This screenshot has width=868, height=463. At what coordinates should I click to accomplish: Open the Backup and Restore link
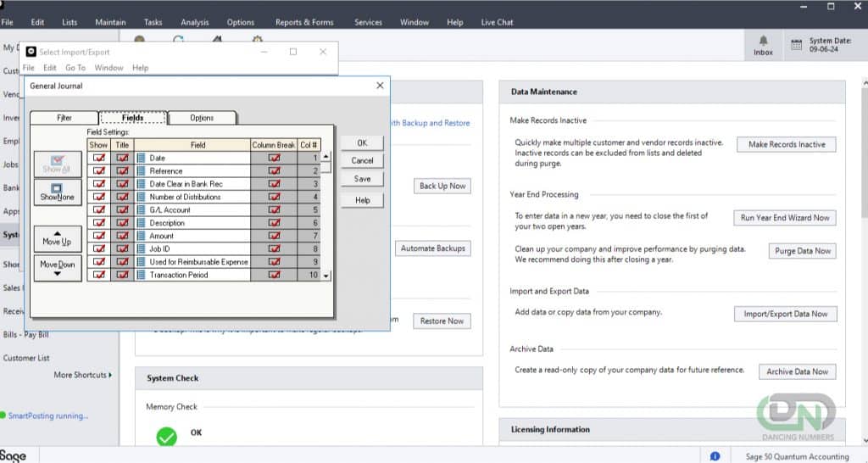[431, 123]
